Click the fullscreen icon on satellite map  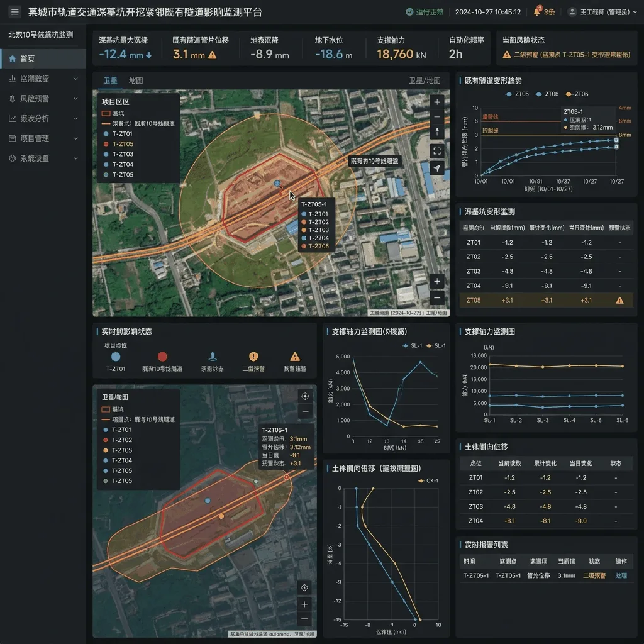coord(437,151)
